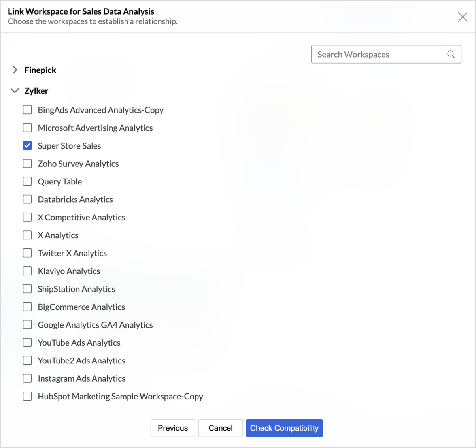
Task: Close the Link Workspace dialog
Action: (x=462, y=17)
